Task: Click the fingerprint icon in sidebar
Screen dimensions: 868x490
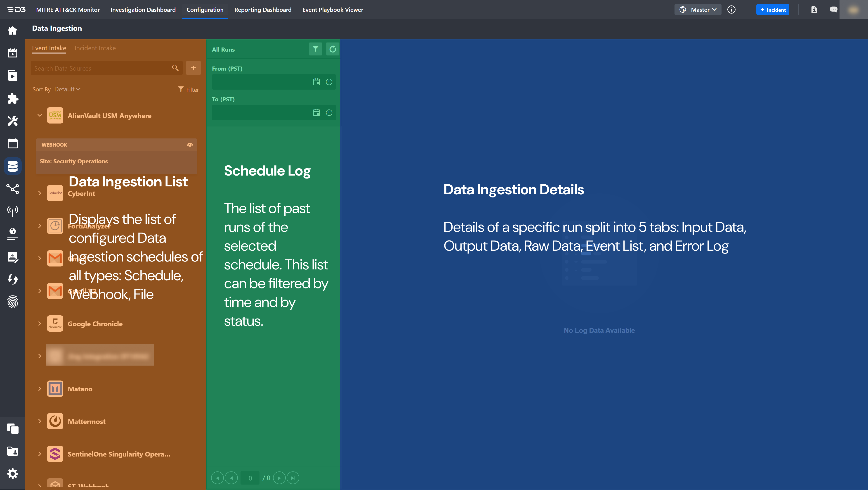Action: [12, 302]
